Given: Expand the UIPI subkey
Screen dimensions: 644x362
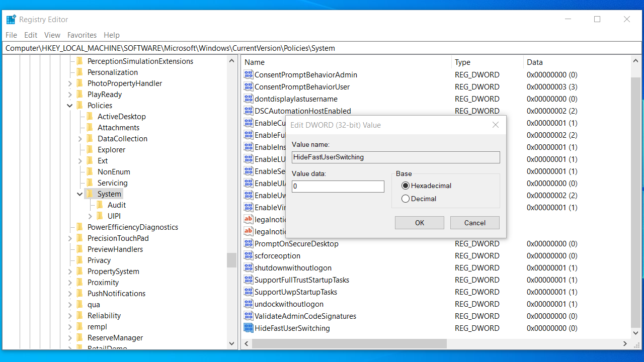Looking at the screenshot, I should click(90, 216).
